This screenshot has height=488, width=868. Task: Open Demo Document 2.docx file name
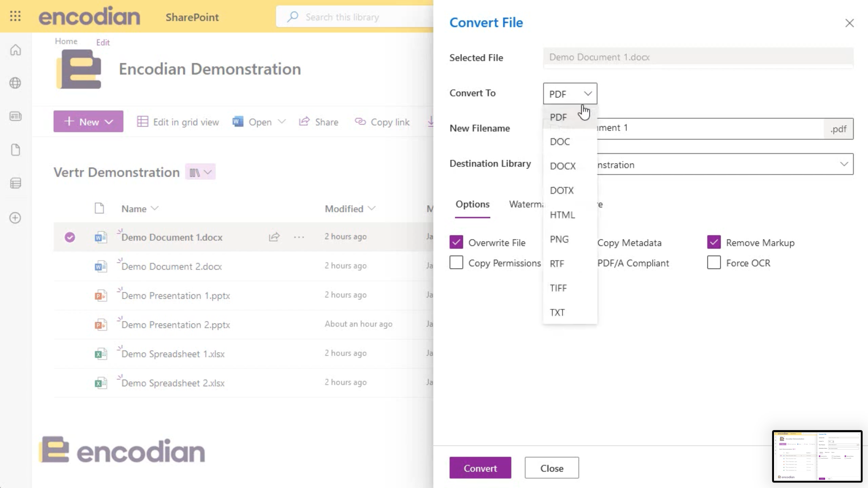(172, 267)
